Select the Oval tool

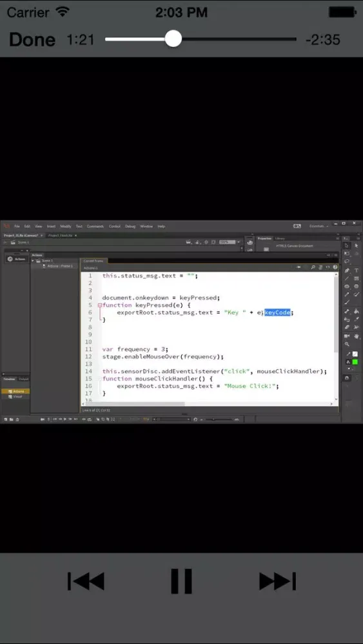(x=347, y=287)
